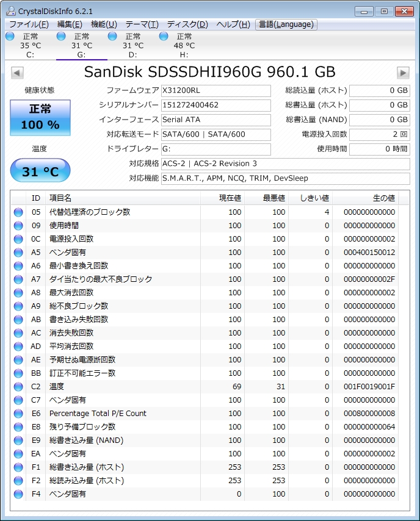This screenshot has width=420, height=521.
Task: Select the 代替処理済のブロック数 row name
Action: 90,212
